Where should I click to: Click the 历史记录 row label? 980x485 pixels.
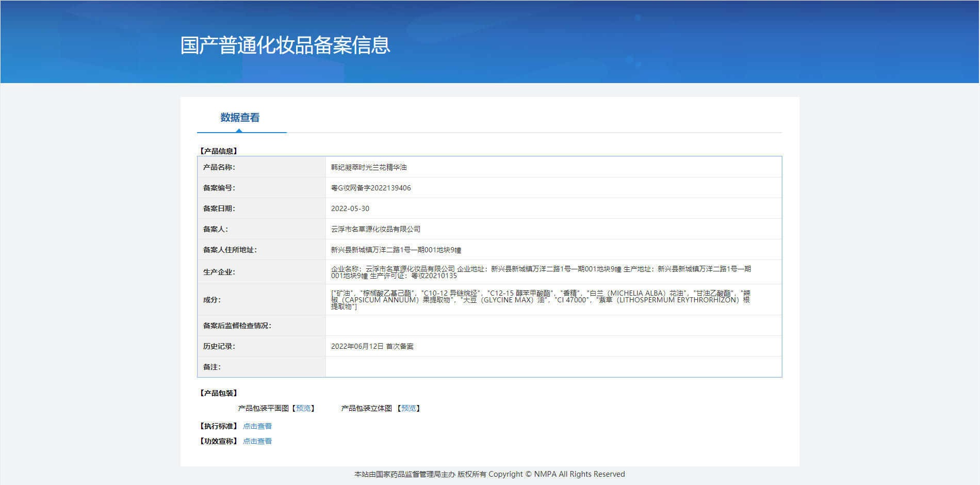click(x=219, y=346)
